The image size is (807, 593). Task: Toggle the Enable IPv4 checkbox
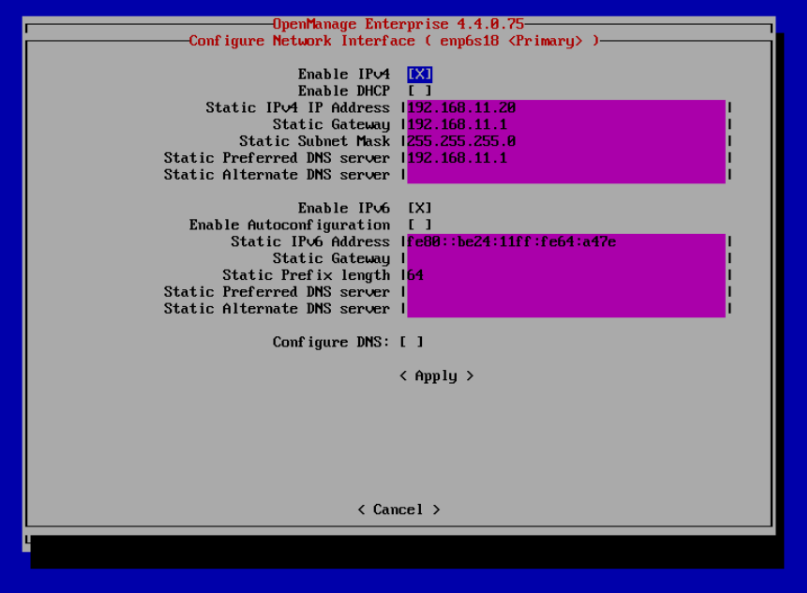pyautogui.click(x=419, y=74)
